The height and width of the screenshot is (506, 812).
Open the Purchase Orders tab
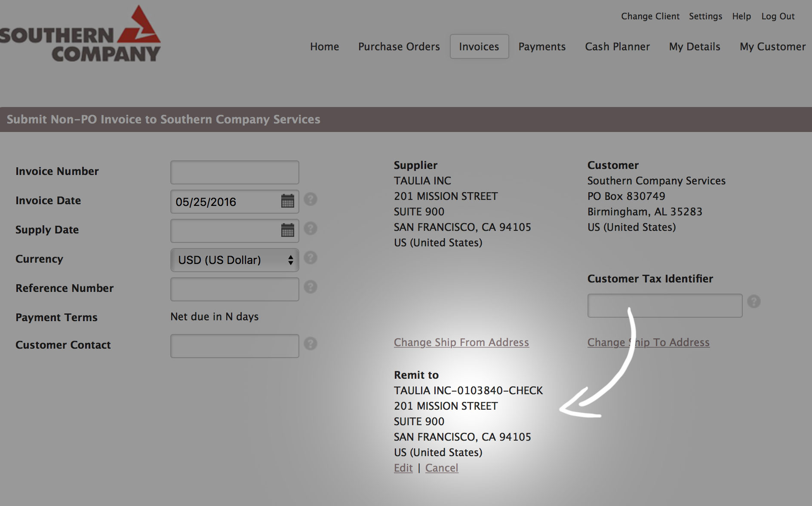[x=399, y=46]
